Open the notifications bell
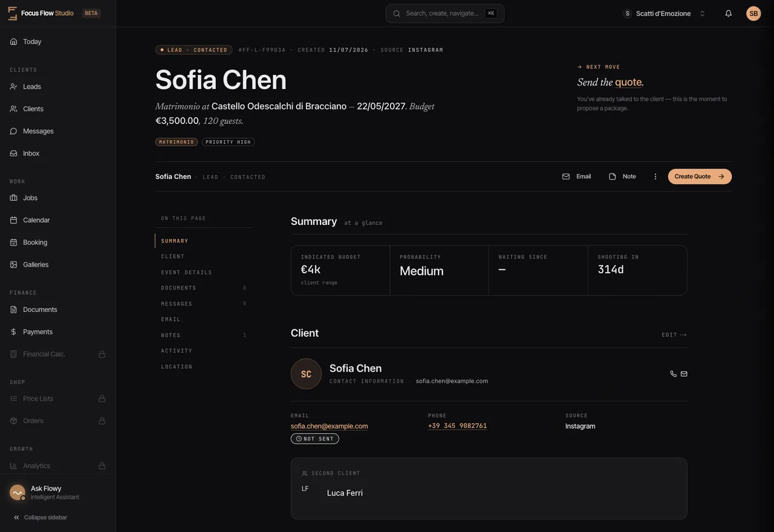Image resolution: width=774 pixels, height=532 pixels. tap(729, 13)
